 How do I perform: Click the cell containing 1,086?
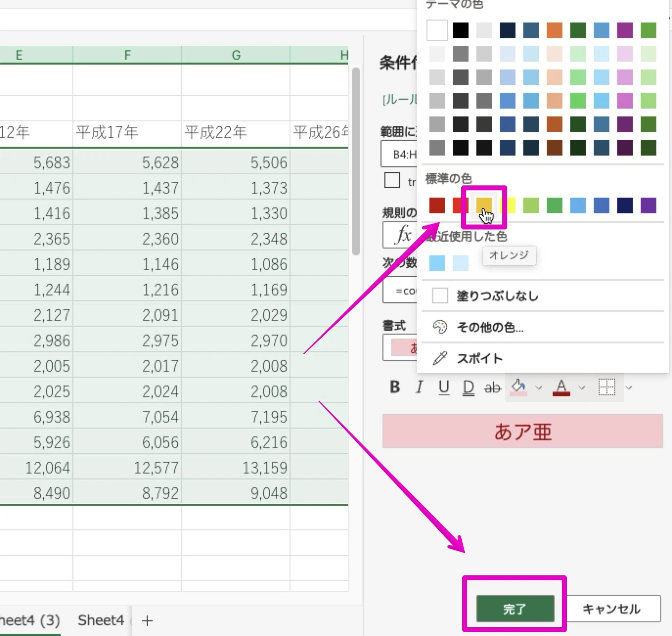click(236, 264)
